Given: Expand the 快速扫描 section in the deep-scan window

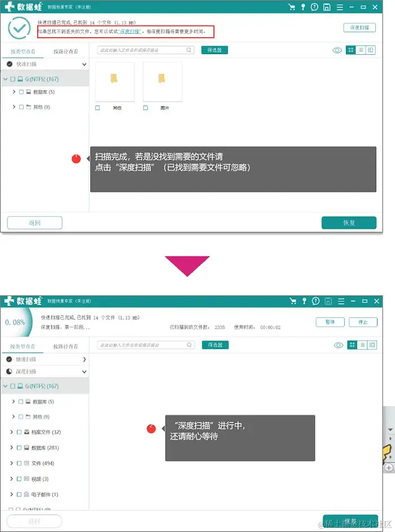Looking at the screenshot, I should [84, 359].
